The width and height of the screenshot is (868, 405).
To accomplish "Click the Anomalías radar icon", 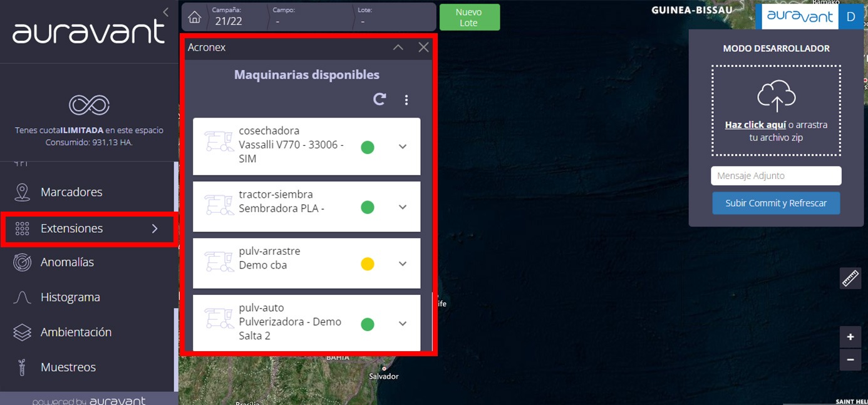I will [23, 262].
